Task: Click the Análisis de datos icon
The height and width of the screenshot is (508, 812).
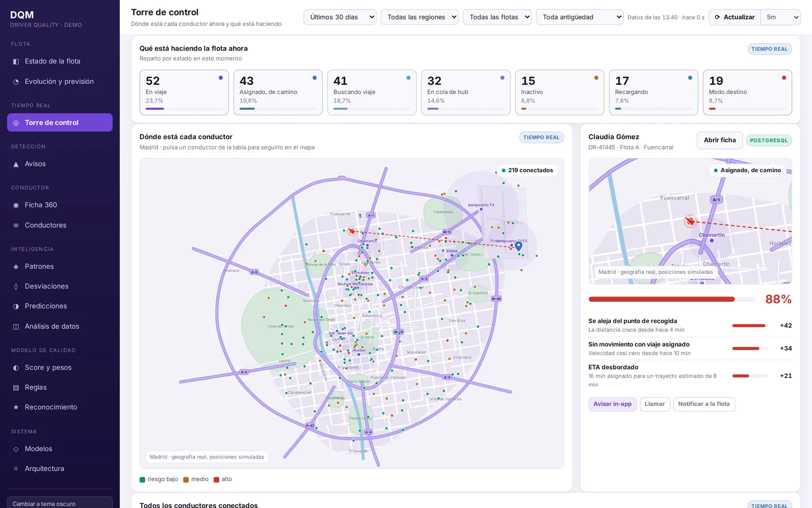Action: coord(16,327)
